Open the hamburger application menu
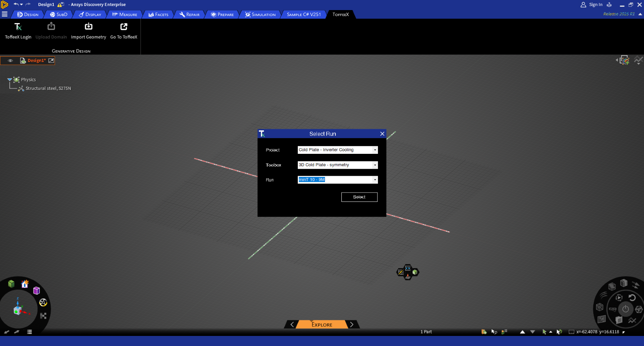The height and width of the screenshot is (346, 644). click(4, 14)
